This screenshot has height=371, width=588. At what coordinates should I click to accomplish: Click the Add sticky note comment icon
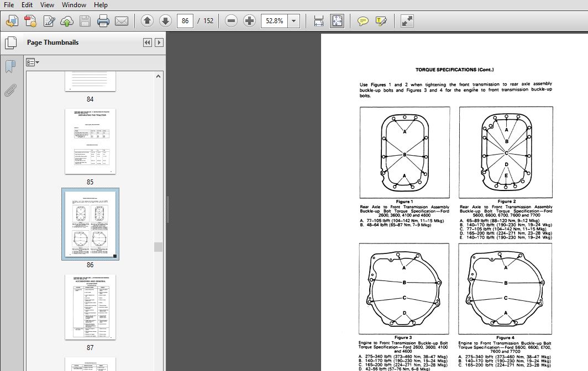(363, 21)
